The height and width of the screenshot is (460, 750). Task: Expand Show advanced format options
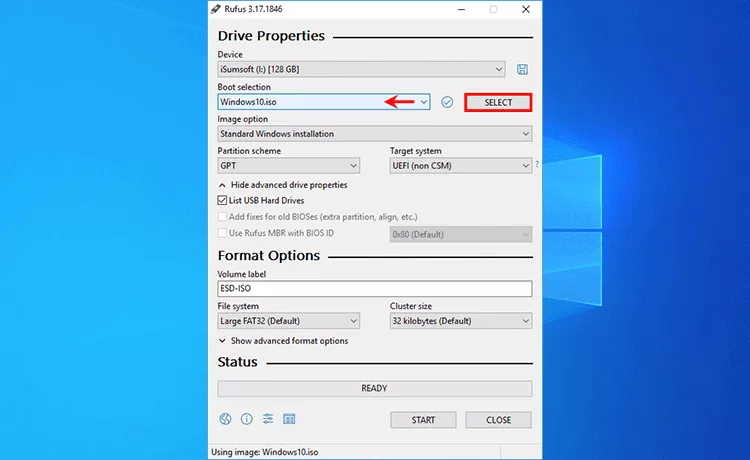(283, 341)
